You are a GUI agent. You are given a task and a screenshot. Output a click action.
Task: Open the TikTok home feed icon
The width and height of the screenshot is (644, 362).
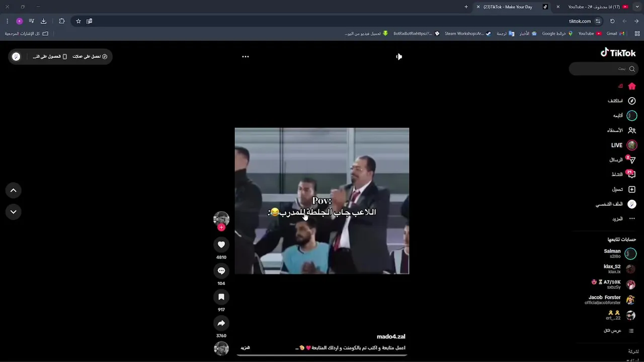pos(632,86)
